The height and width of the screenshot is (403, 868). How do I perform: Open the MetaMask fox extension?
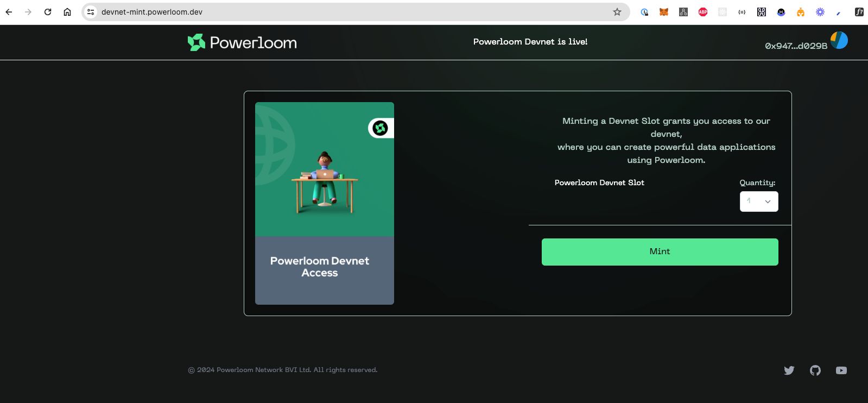click(664, 12)
